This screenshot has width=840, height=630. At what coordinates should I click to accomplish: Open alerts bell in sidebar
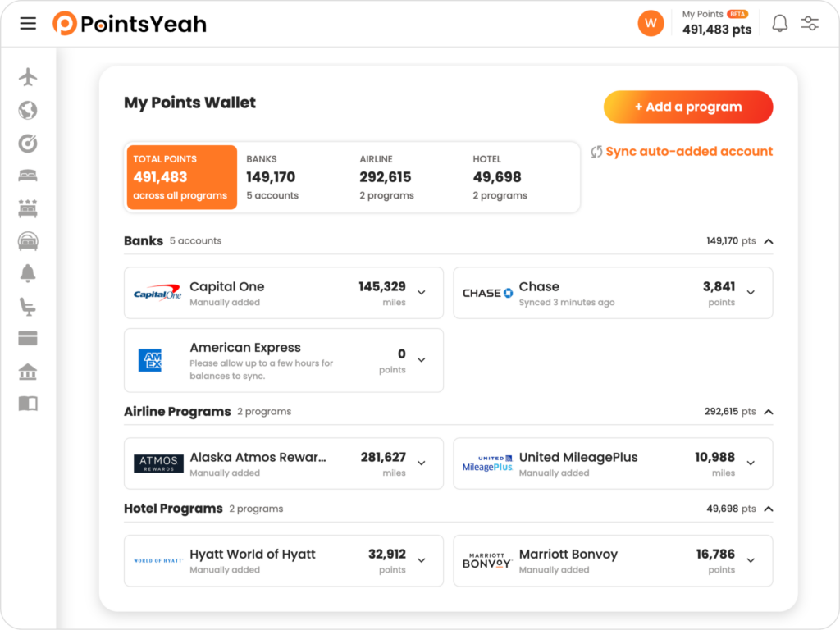(x=28, y=273)
